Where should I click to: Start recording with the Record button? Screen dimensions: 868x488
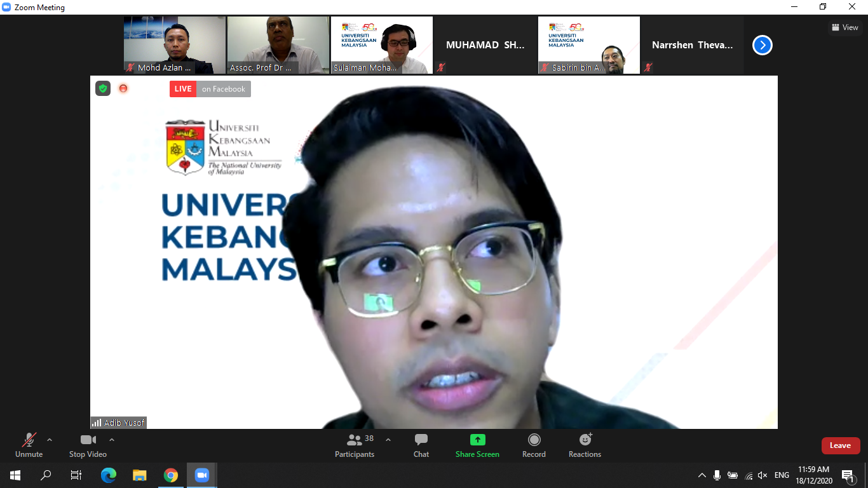[534, 445]
